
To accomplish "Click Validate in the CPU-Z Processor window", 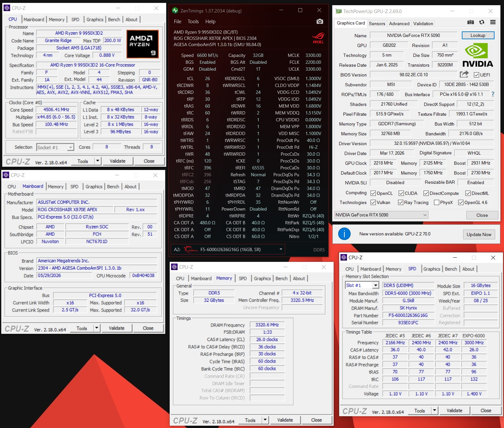I will point(117,161).
